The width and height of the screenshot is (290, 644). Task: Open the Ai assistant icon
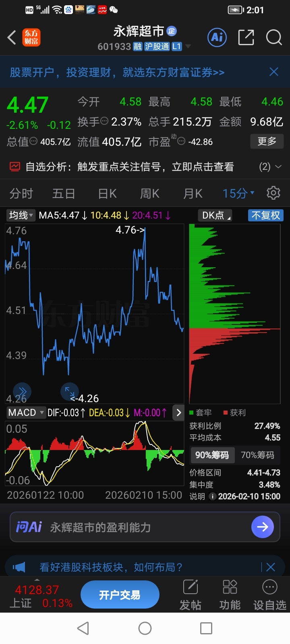pyautogui.click(x=217, y=37)
